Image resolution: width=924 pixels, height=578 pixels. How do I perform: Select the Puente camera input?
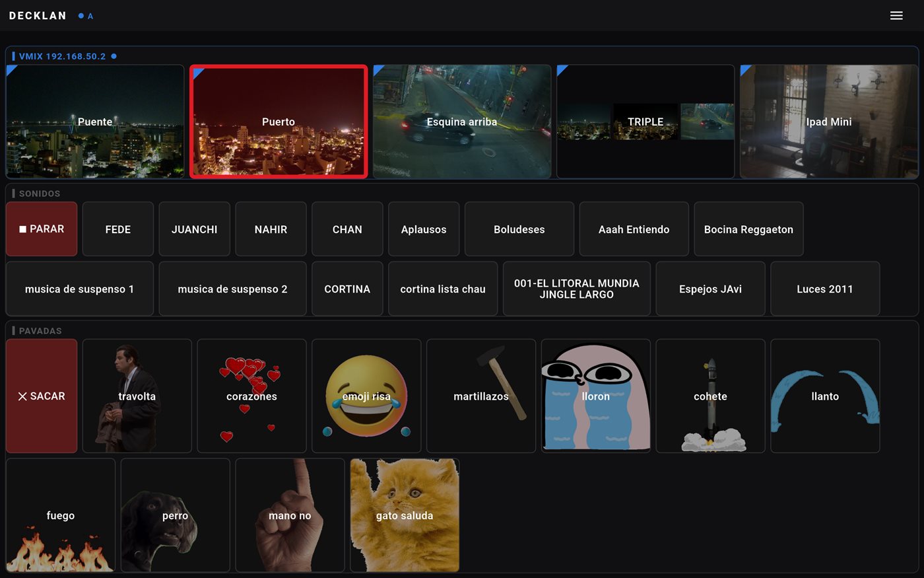[95, 122]
